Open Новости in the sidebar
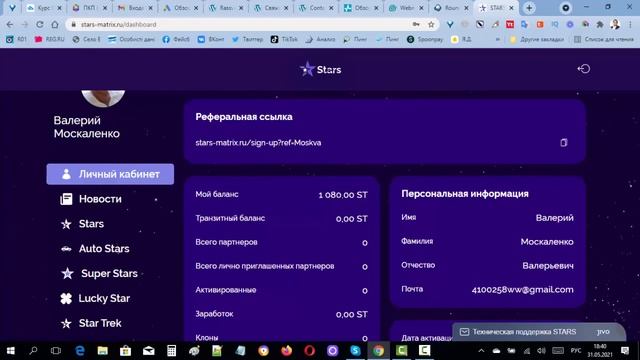The width and height of the screenshot is (640, 360). click(x=91, y=199)
